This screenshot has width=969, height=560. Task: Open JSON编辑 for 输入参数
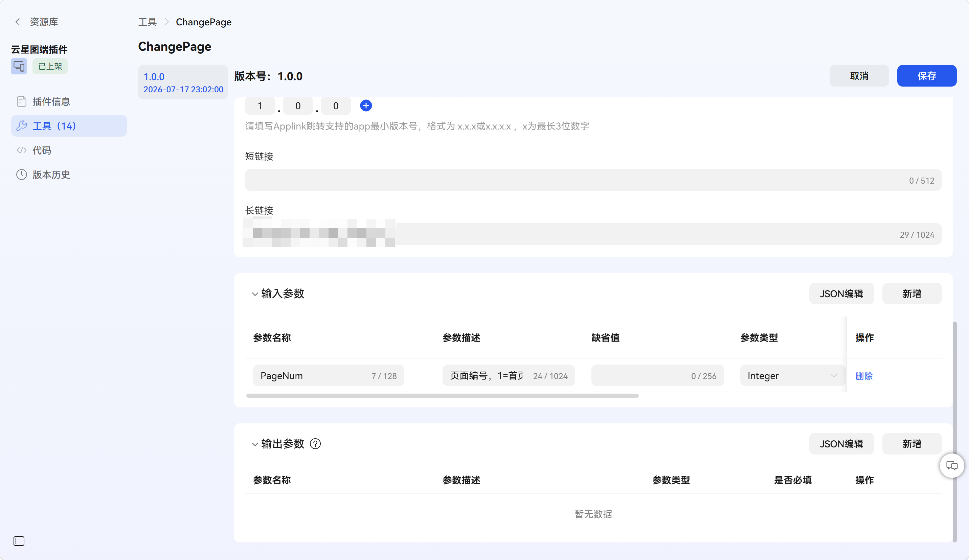(841, 294)
